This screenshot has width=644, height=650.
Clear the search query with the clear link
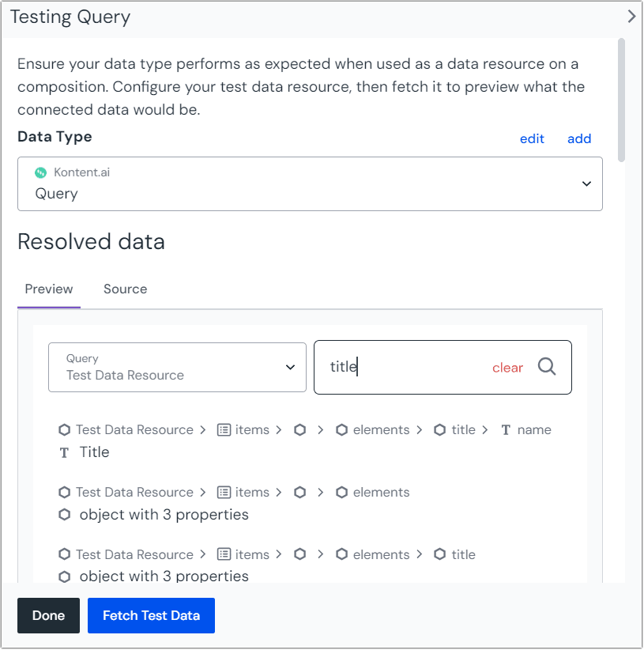pyautogui.click(x=507, y=367)
